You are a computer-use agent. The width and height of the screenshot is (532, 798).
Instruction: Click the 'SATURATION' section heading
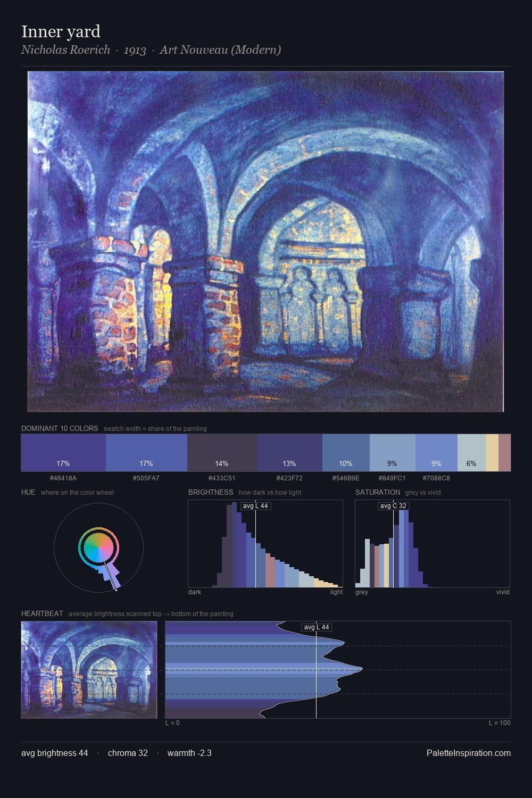pos(378,492)
